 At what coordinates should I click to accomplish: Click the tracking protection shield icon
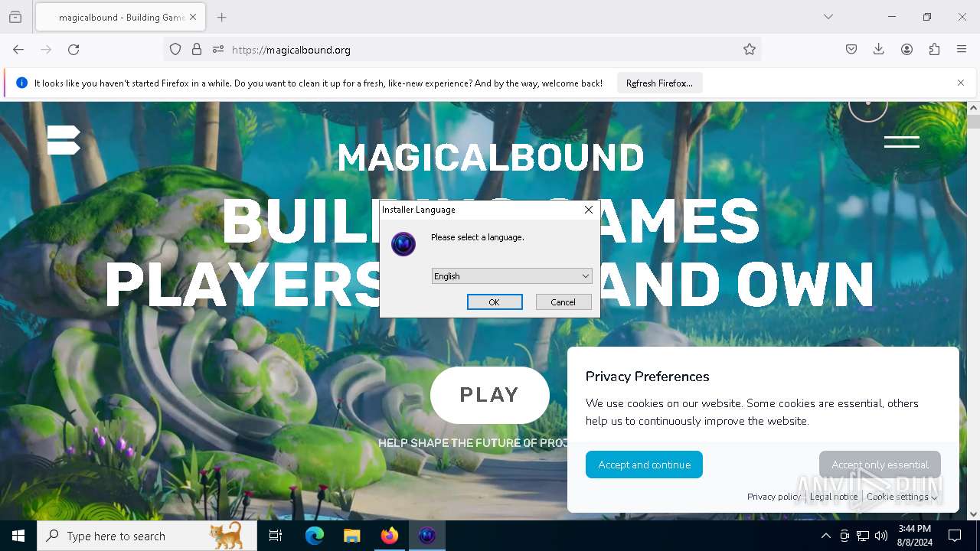(x=175, y=50)
